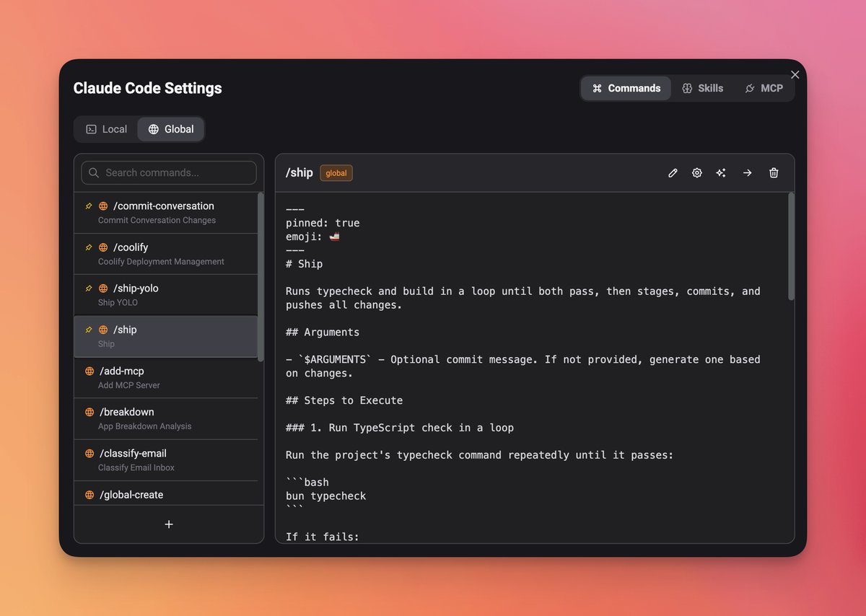Click the '## Steps to Execute' line
Screen dimensions: 866x616
[x=344, y=400]
